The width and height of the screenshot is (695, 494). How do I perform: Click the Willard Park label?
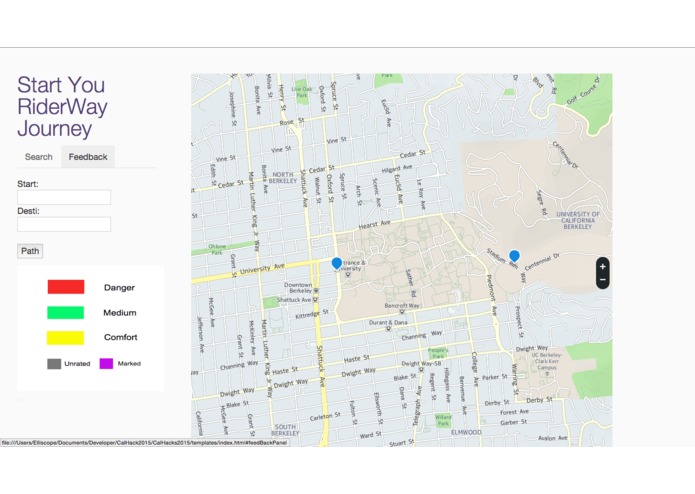(x=443, y=420)
